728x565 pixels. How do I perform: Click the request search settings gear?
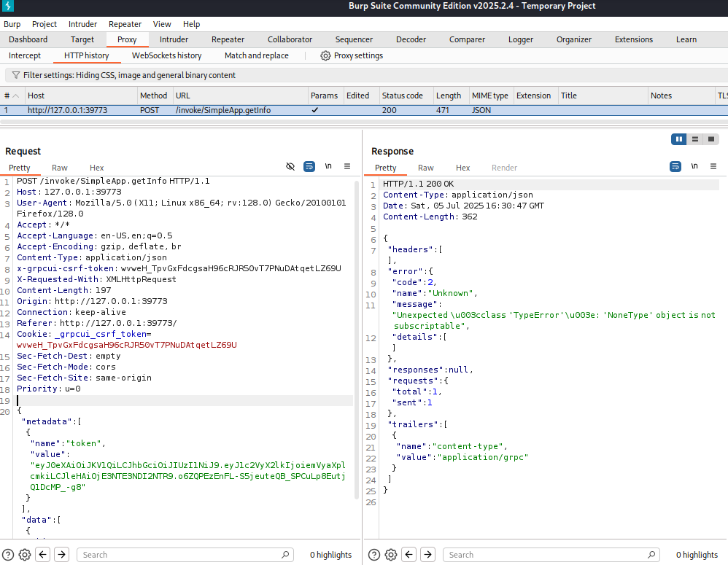coord(24,555)
